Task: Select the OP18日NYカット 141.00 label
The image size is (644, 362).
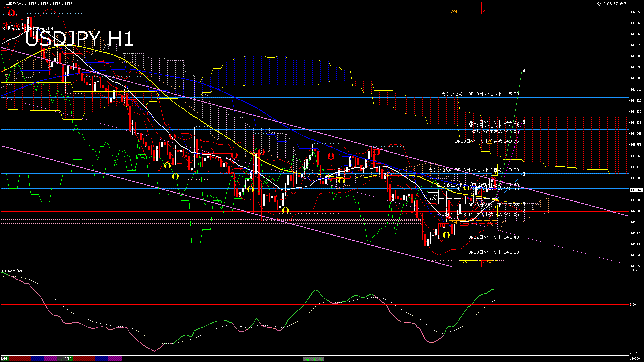Action: tap(493, 252)
